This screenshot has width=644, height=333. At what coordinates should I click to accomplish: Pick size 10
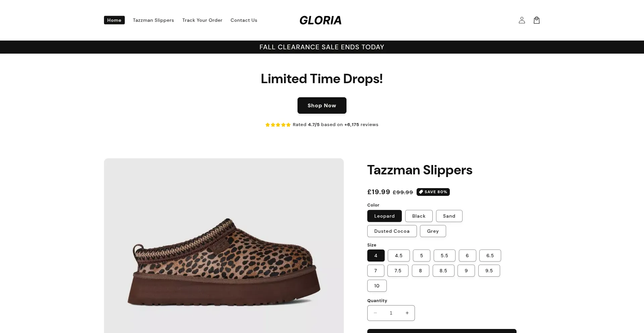click(377, 286)
